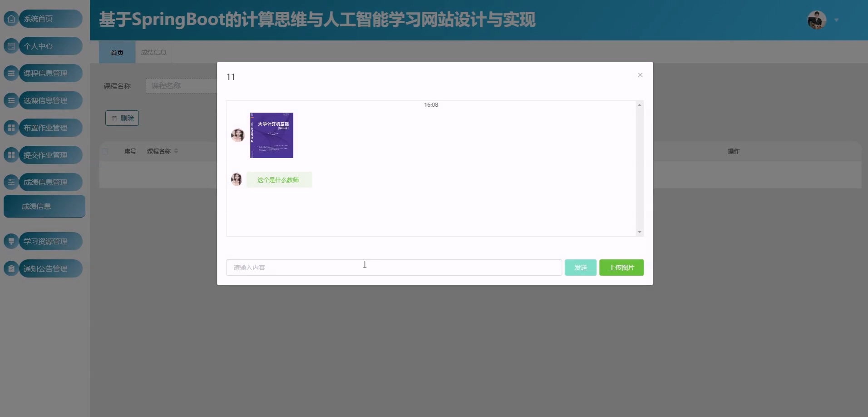868x417 pixels.
Task: Click the 请输入内容 message input field
Action: click(394, 268)
